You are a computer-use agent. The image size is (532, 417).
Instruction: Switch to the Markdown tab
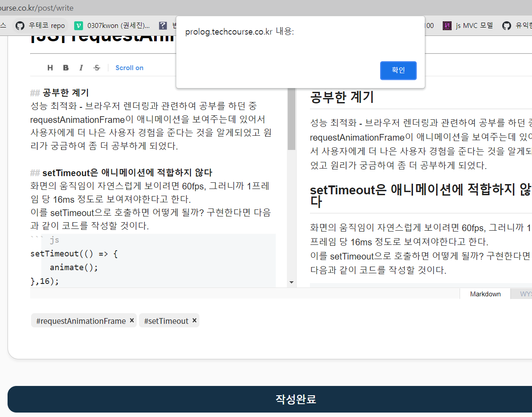(x=485, y=294)
